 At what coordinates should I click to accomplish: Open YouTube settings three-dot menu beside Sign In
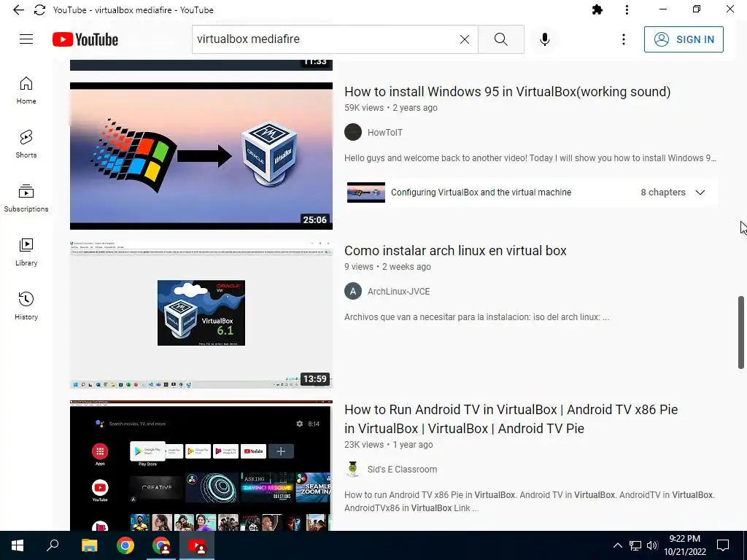[623, 39]
